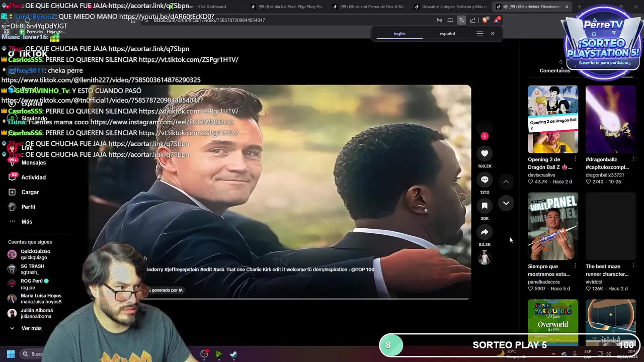Screen dimensions: 644x362
Task: Open the Maria Luisa Hoyos followed account
Action: (41, 299)
